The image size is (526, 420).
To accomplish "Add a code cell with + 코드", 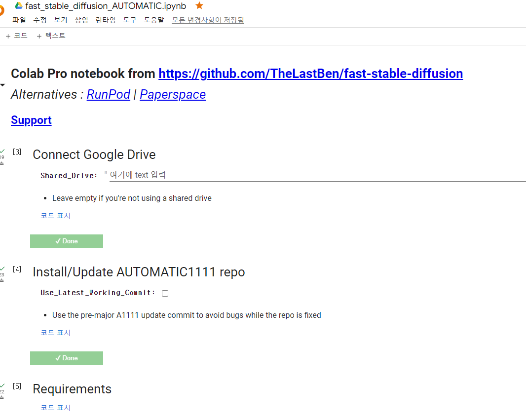I will 16,36.
